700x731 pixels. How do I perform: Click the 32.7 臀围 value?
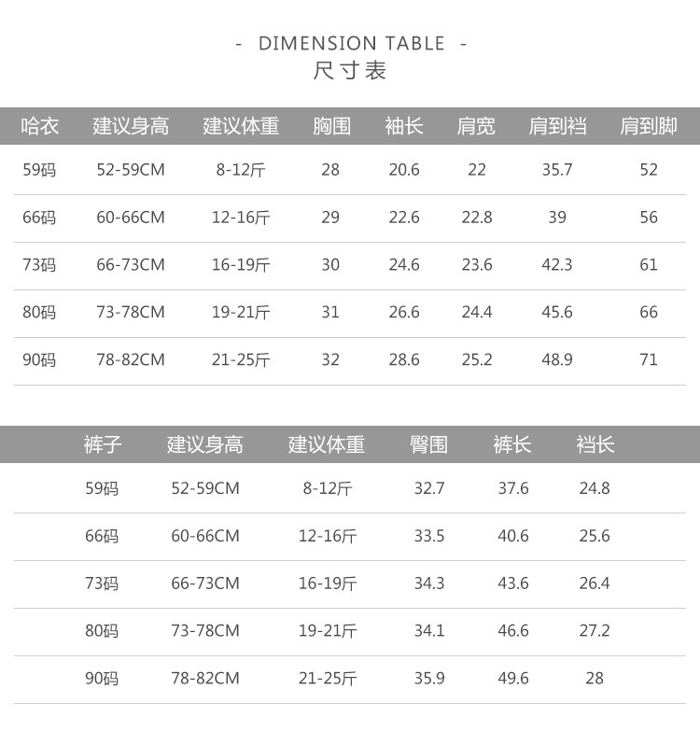tap(429, 488)
